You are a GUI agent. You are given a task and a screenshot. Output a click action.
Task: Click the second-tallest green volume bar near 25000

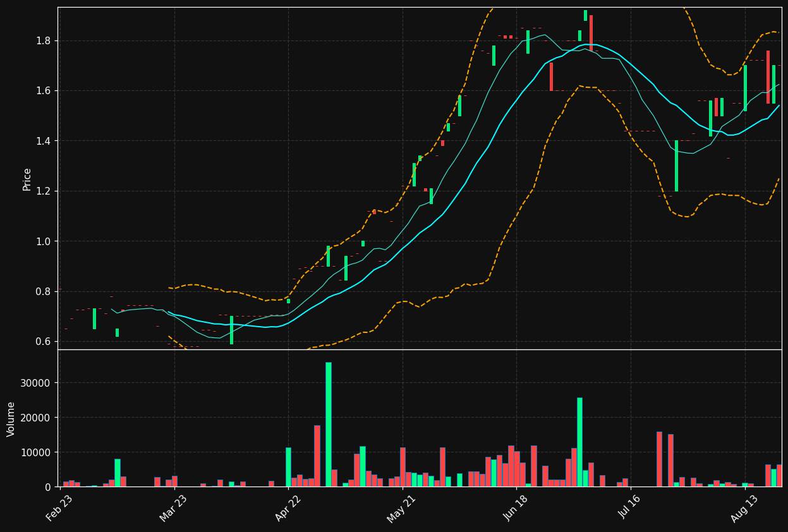(579, 442)
